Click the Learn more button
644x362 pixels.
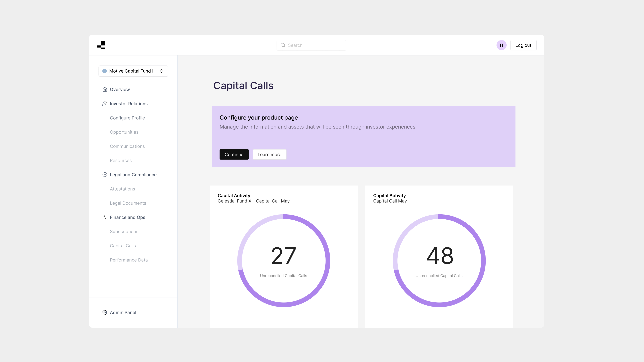269,155
